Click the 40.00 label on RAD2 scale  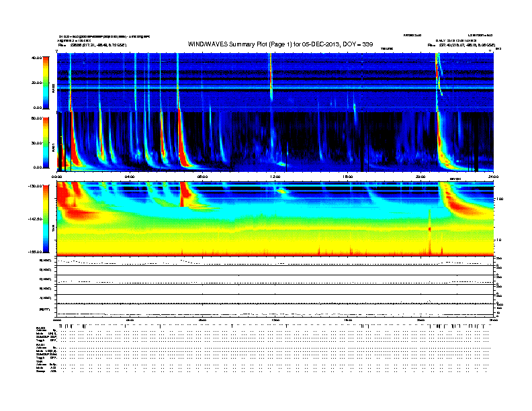pyautogui.click(x=36, y=58)
